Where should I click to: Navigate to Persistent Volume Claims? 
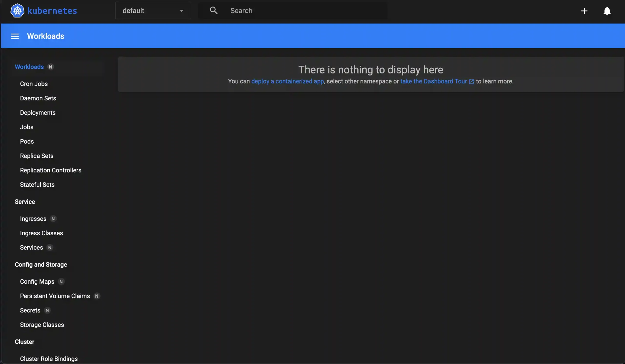click(x=55, y=296)
